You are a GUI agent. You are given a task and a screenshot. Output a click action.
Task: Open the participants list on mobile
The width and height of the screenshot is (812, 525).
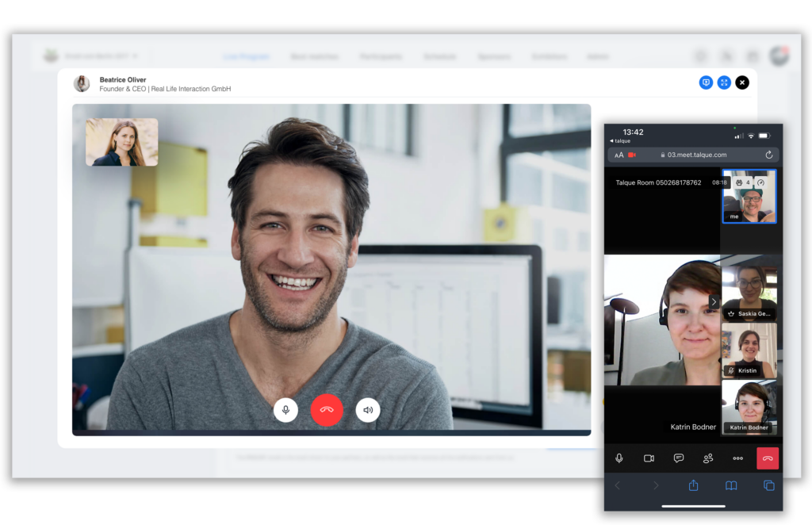point(708,458)
